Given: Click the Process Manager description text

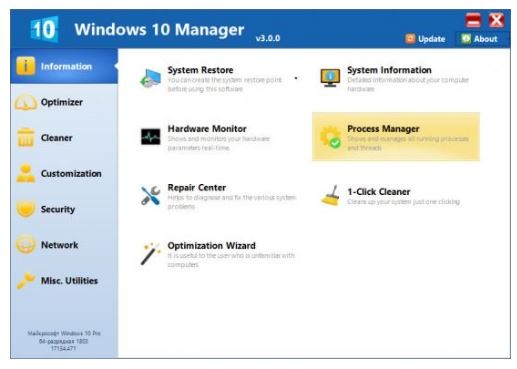Looking at the screenshot, I should point(408,143).
